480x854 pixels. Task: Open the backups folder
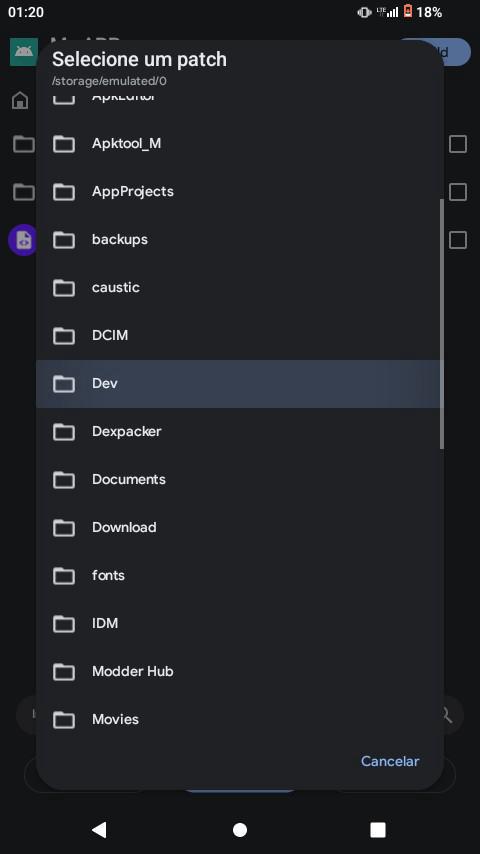pos(240,240)
